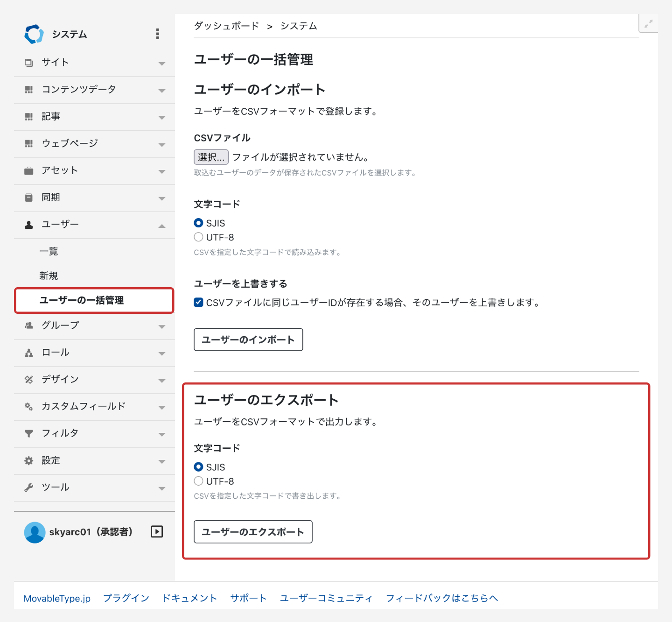Select SJIS encoding in export section
This screenshot has width=672, height=622.
click(x=199, y=467)
